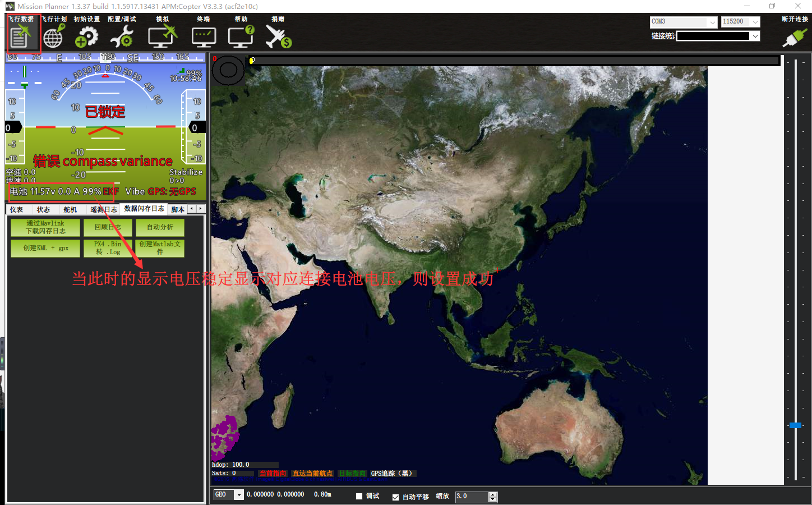
Task: Toggle the 调试 checkbox
Action: point(359,496)
